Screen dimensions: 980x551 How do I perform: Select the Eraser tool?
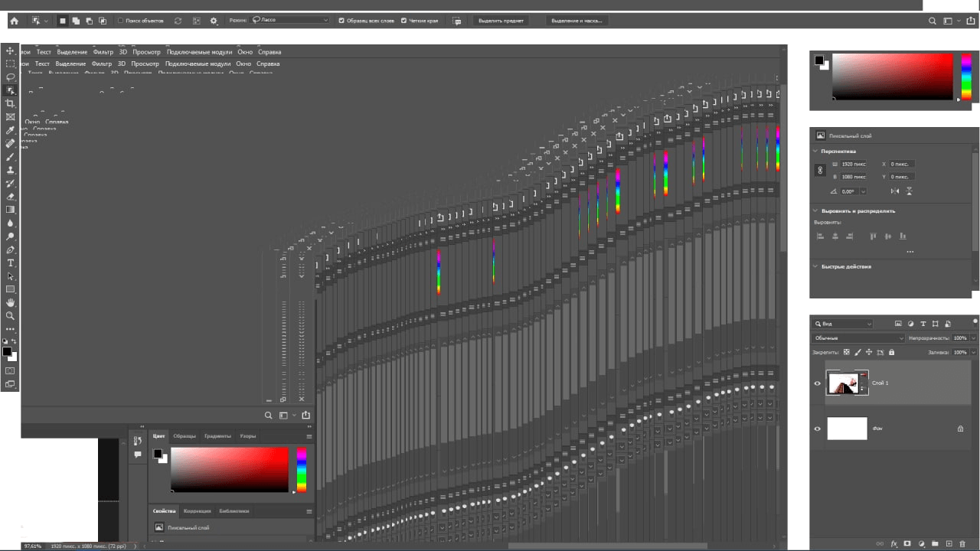(x=10, y=196)
